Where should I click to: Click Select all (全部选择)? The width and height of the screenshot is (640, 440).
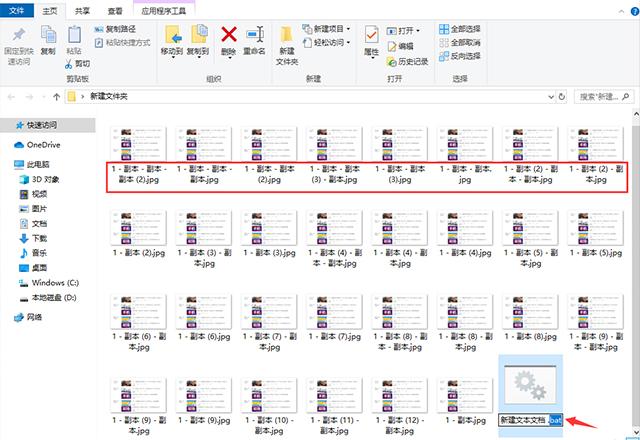pos(460,29)
